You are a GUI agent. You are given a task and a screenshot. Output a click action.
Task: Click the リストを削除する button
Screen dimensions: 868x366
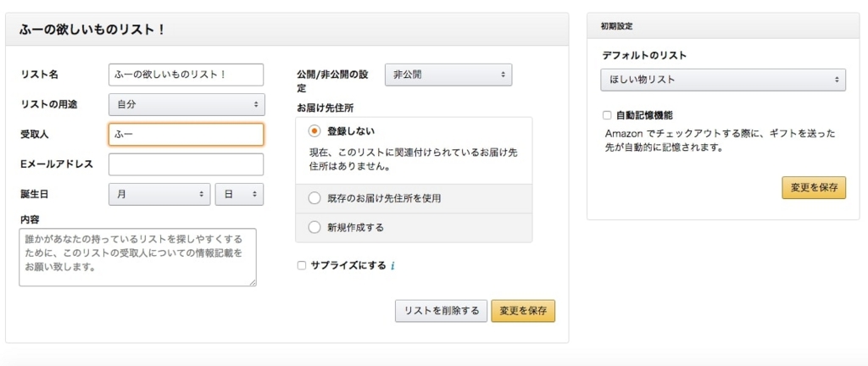coord(441,311)
